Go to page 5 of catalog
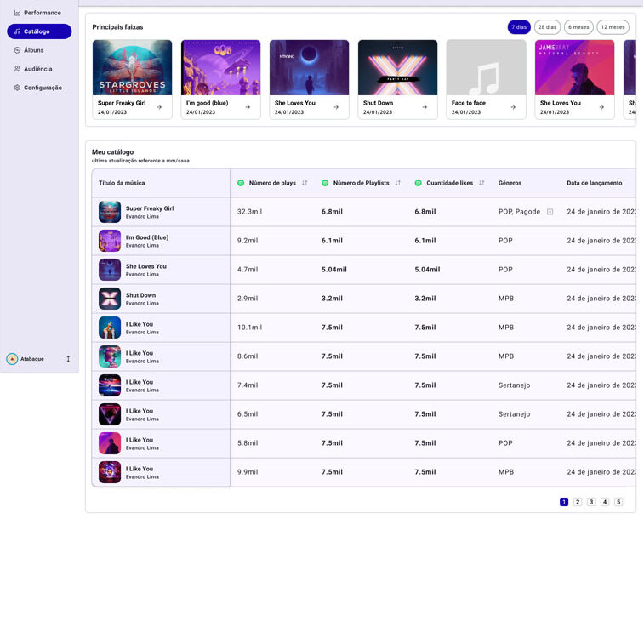The width and height of the screenshot is (644, 644). (x=618, y=502)
